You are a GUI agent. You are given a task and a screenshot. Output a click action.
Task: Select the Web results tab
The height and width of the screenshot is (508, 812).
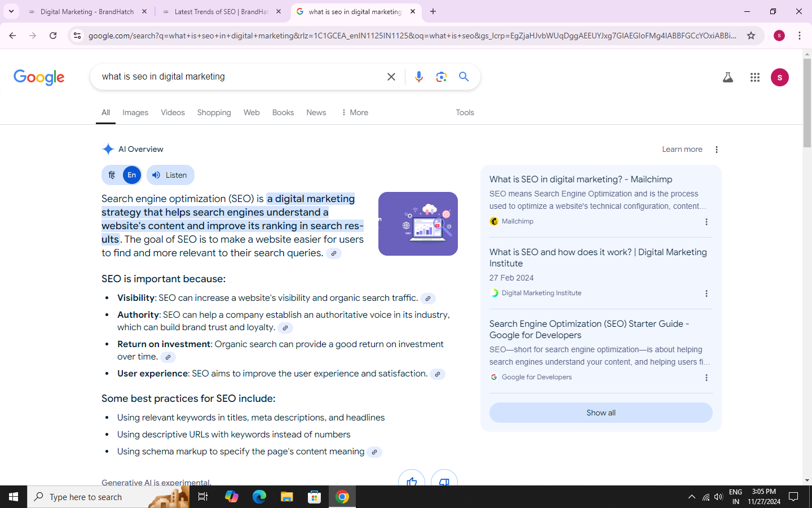pyautogui.click(x=251, y=112)
